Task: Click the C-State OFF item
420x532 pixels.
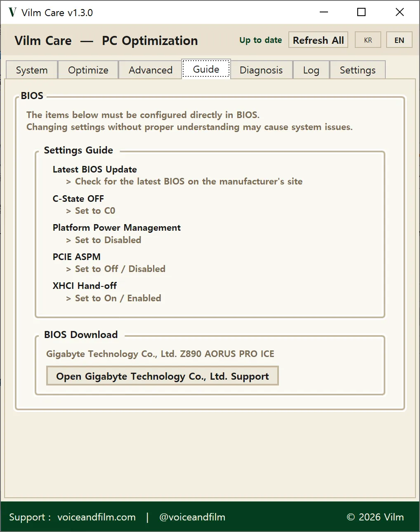Action: (78, 199)
